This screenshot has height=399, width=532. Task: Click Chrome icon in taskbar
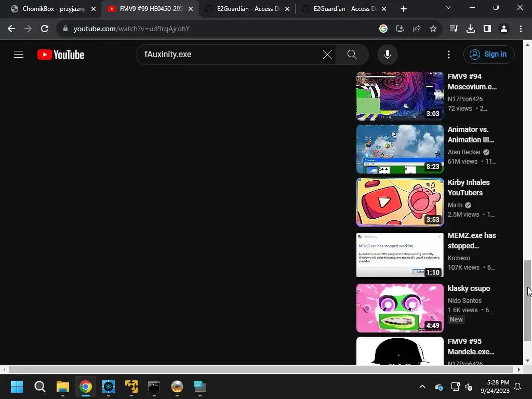[x=86, y=387]
